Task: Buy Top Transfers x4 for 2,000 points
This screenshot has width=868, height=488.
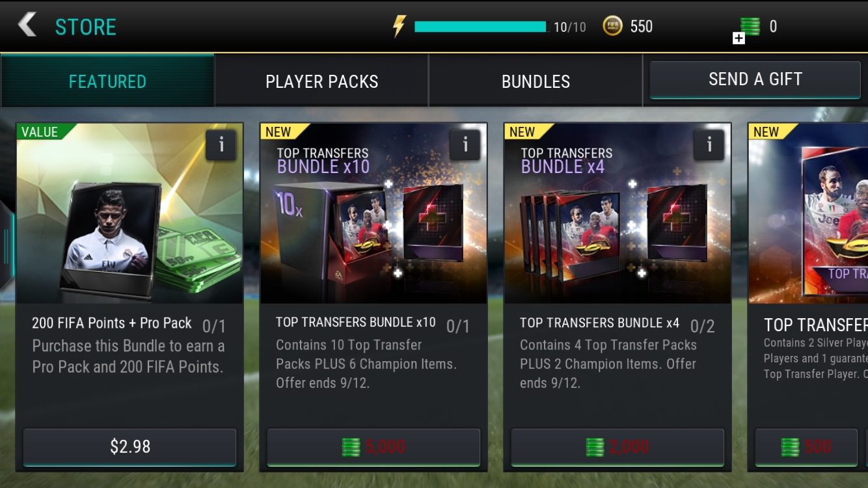Action: [x=617, y=447]
